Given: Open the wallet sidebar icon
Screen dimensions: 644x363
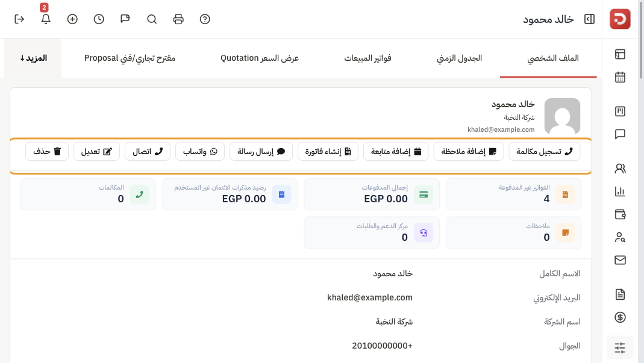Looking at the screenshot, I should point(620,214).
